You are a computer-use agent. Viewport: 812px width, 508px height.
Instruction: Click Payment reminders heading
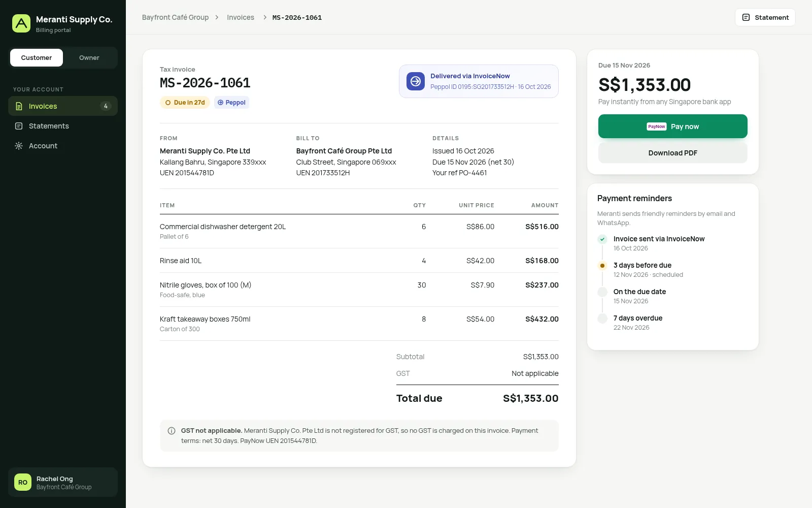tap(634, 199)
